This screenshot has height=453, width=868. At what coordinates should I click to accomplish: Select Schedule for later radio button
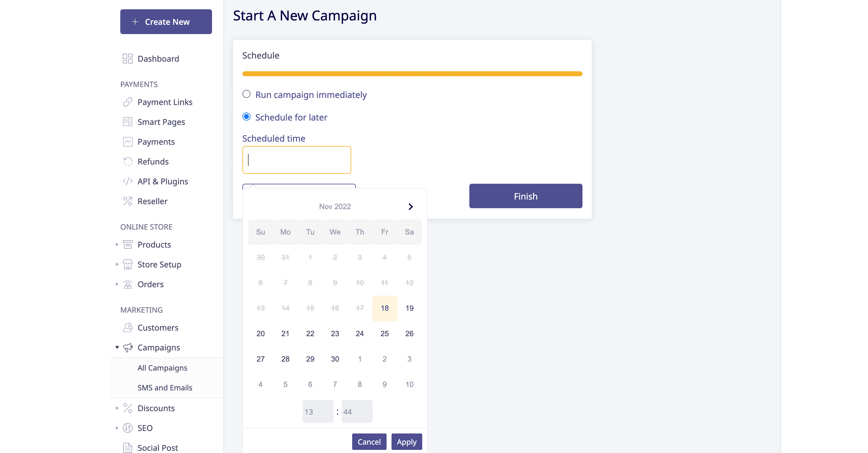pos(246,117)
